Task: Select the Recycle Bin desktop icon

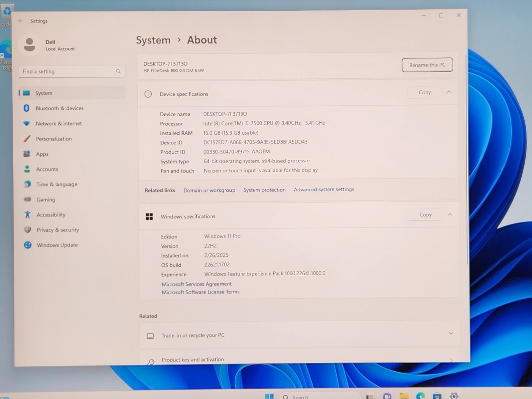Action: click(6, 15)
